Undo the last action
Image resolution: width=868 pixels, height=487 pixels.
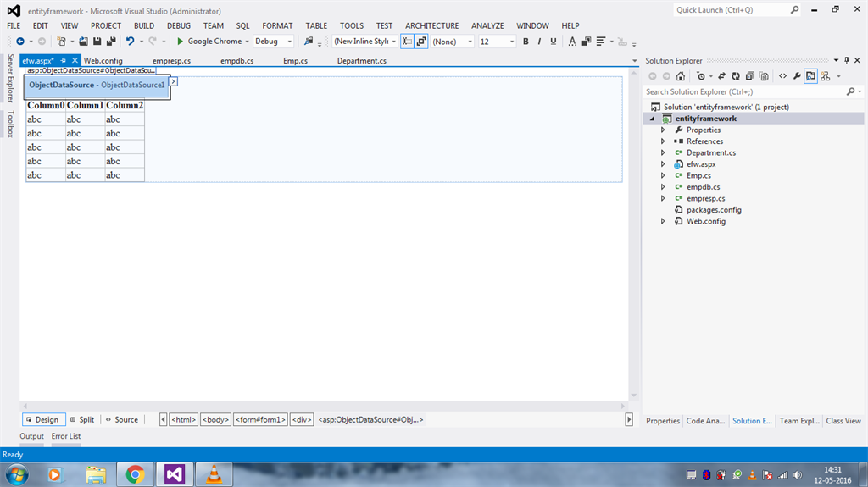[x=130, y=42]
